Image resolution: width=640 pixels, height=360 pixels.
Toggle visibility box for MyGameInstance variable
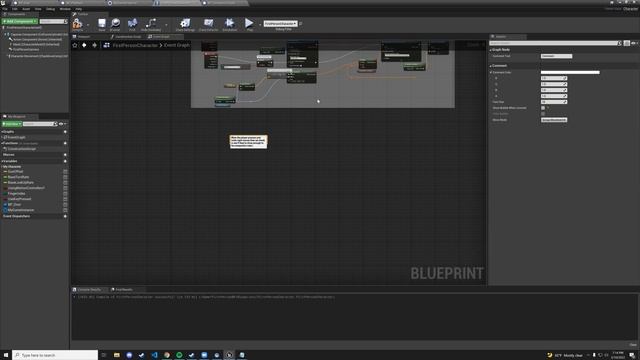coord(65,210)
